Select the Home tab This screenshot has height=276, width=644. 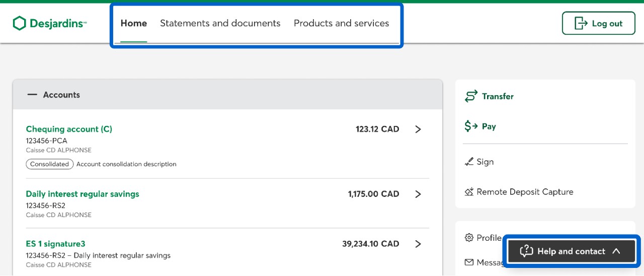[134, 23]
